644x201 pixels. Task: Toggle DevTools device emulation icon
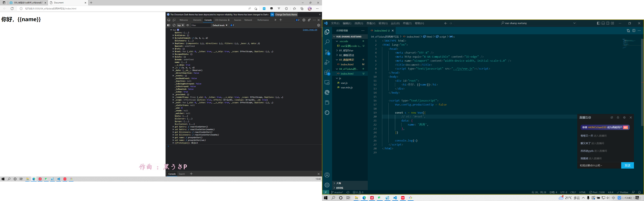174,20
